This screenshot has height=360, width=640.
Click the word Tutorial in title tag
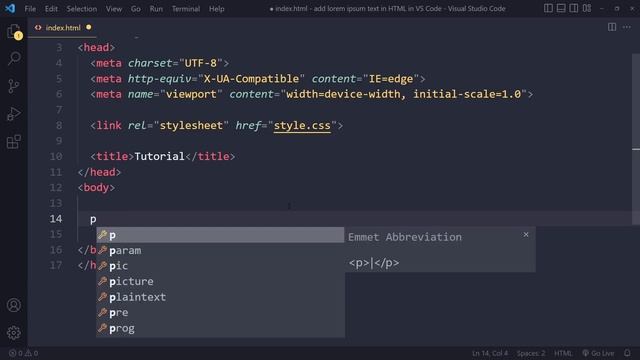click(159, 156)
